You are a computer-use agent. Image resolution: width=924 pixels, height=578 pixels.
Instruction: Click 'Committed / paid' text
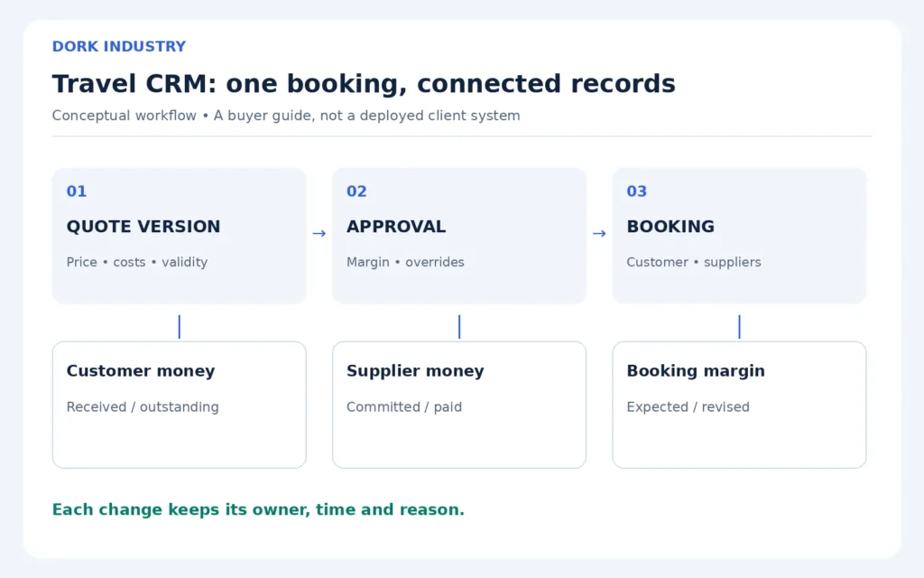[x=404, y=407]
